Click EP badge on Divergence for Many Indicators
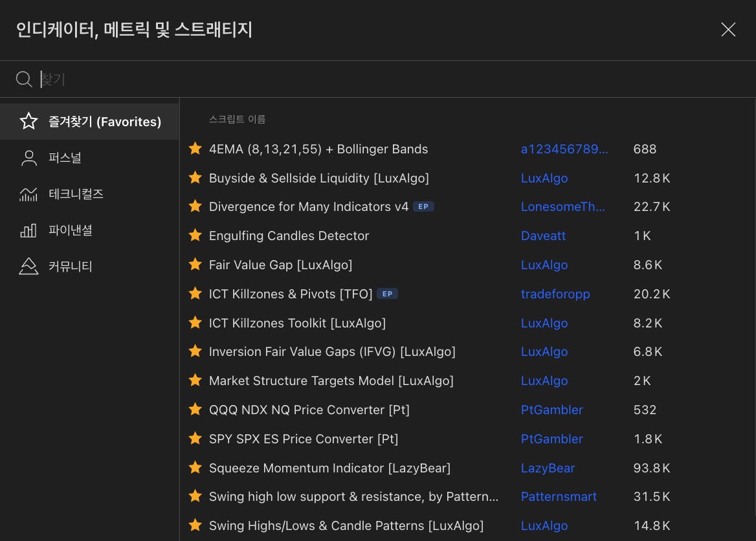 coord(423,206)
